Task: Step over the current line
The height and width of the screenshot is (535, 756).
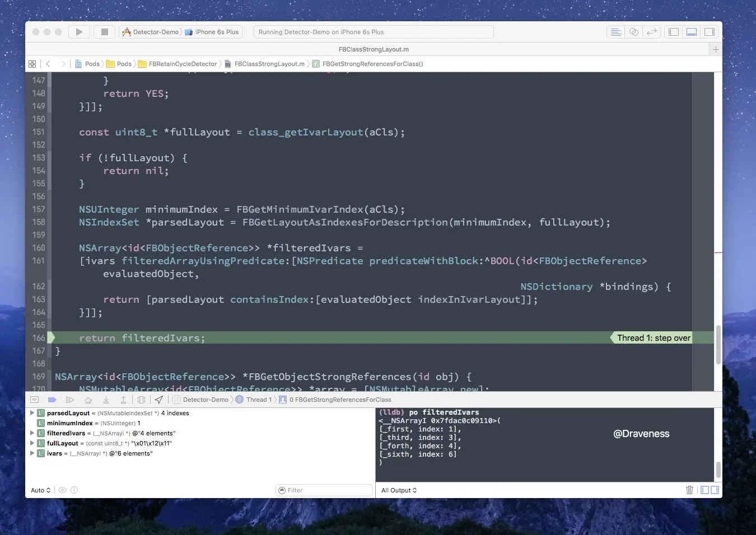Action: coord(88,400)
